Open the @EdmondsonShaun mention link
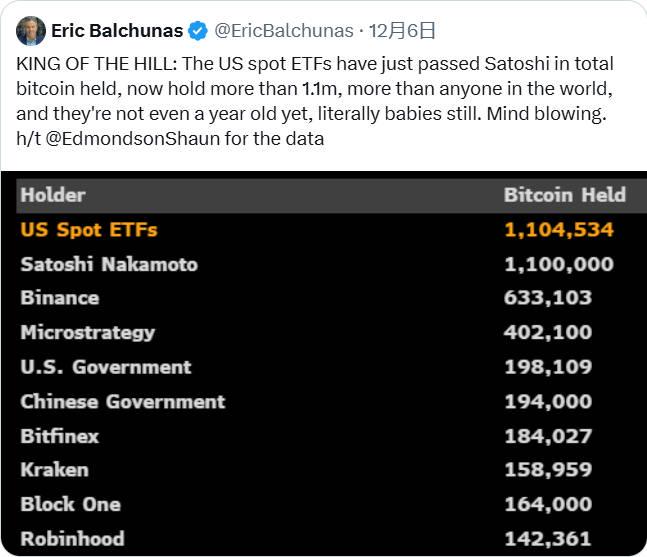 128,139
